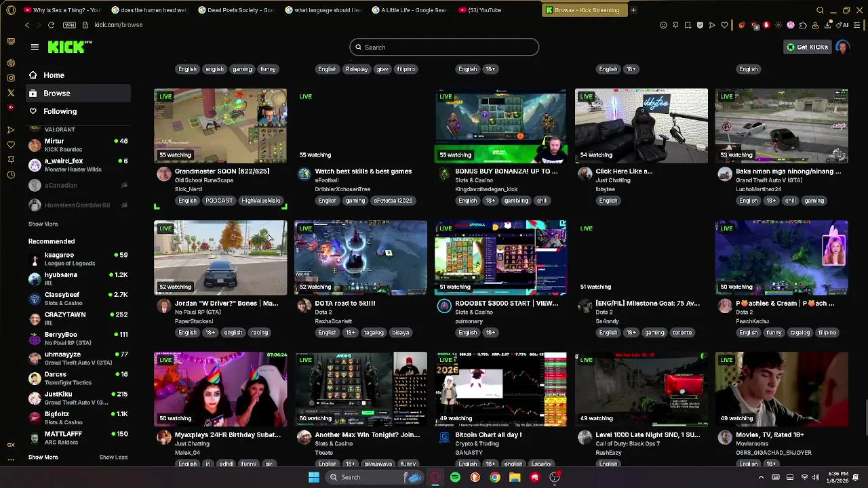Click the red hand ad-blocker extension
The height and width of the screenshot is (488, 868).
[766, 25]
